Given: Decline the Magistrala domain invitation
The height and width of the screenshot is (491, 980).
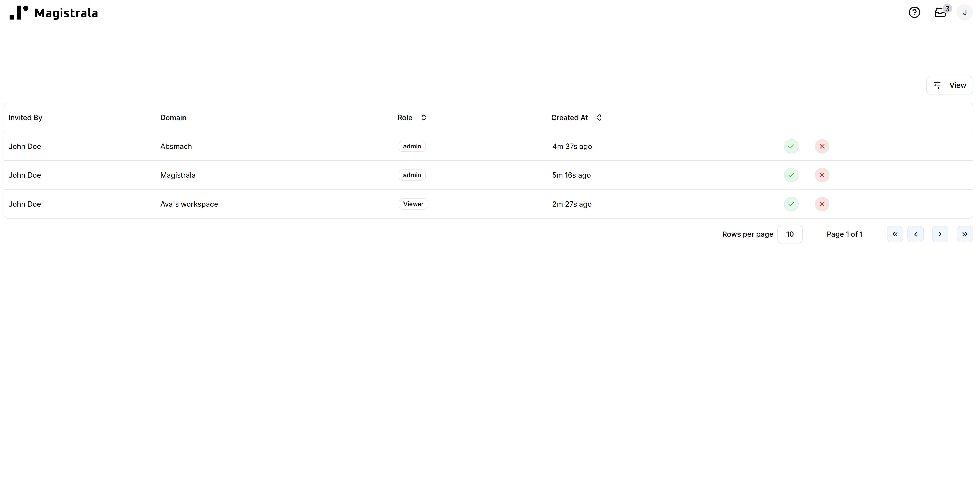Looking at the screenshot, I should (822, 175).
